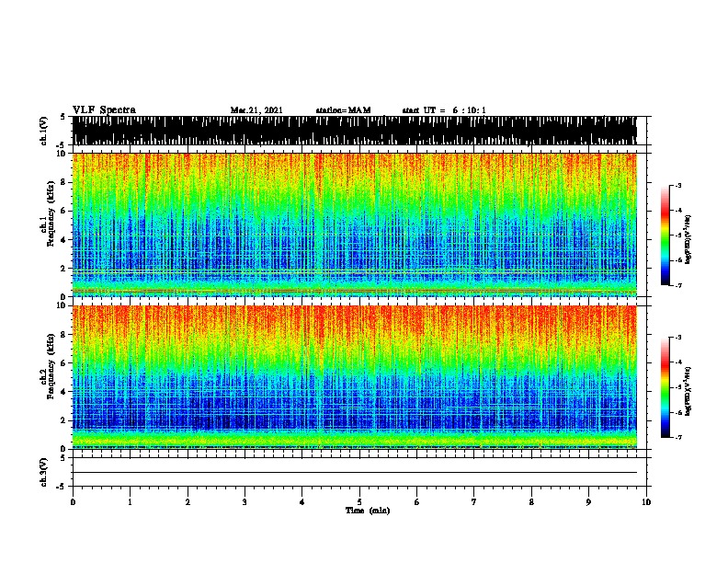Click tick label "5" on the Time axis
The image size is (728, 563).
point(359,501)
